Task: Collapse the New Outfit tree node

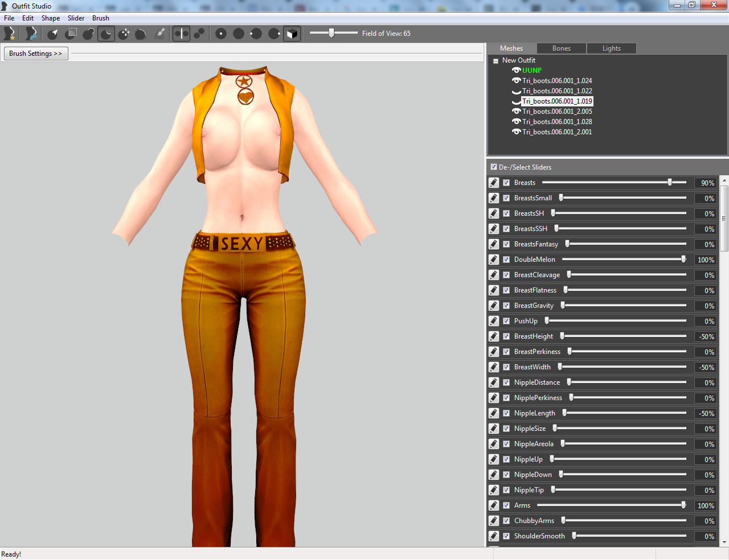Action: pos(495,60)
